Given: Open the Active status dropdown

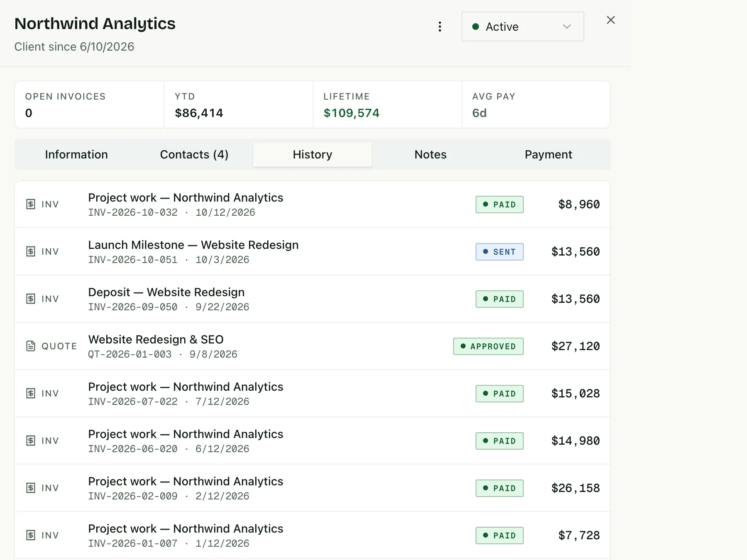Looking at the screenshot, I should 522,27.
